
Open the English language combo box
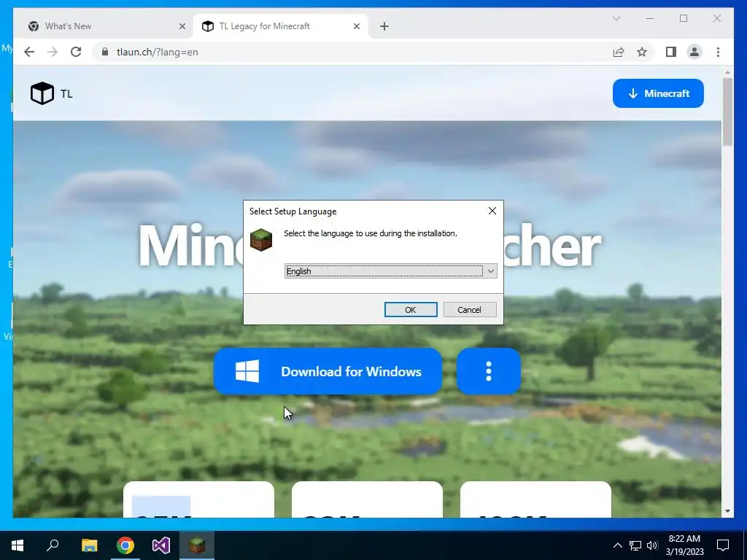click(x=391, y=271)
